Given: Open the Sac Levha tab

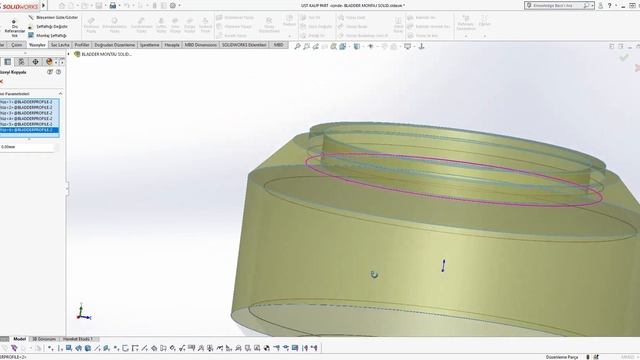Looking at the screenshot, I should click(60, 45).
